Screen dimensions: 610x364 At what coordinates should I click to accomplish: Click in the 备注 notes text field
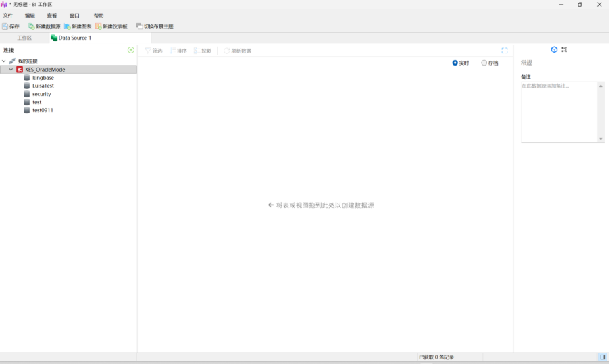pyautogui.click(x=559, y=111)
